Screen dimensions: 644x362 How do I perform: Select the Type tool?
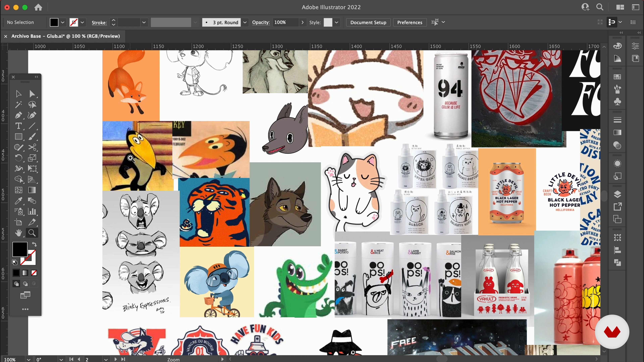click(18, 126)
